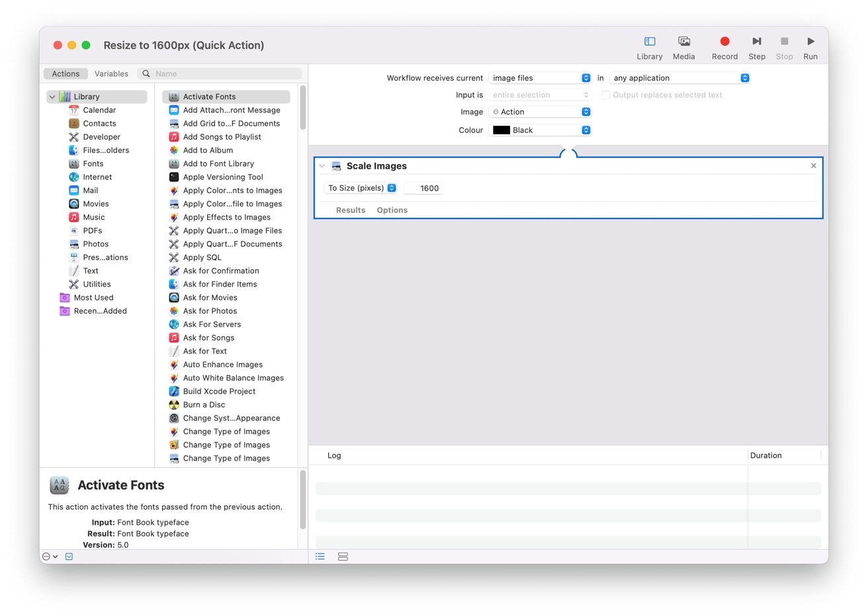Click the Library toolbar icon
Viewport: 868px width, 616px height.
[649, 48]
